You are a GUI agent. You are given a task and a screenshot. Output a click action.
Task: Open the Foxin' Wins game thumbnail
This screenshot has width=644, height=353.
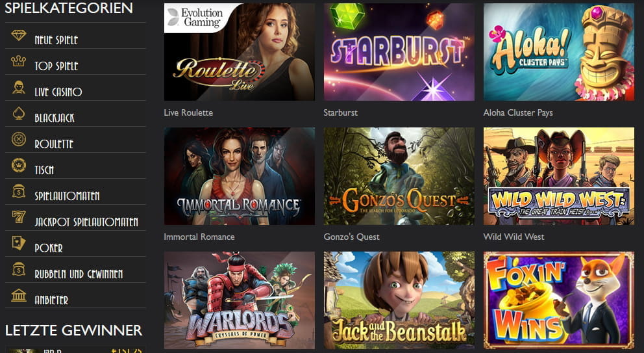tap(558, 300)
